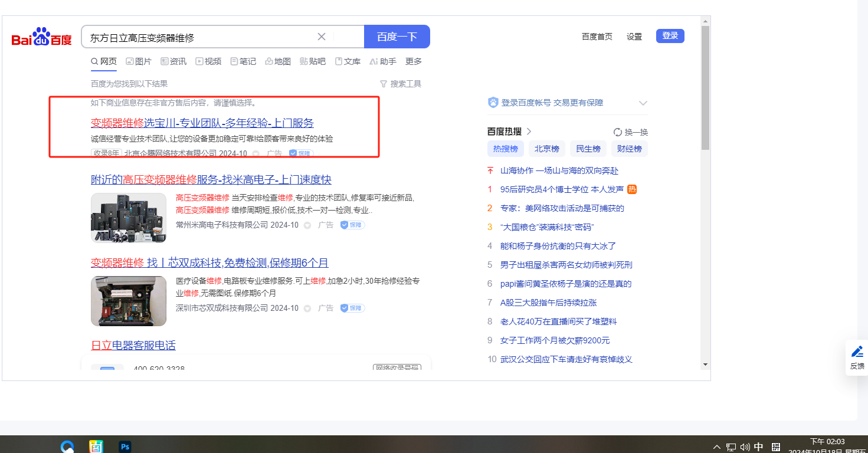Open Photoshop from the taskbar
Screen dimensions: 868x453
click(x=125, y=447)
